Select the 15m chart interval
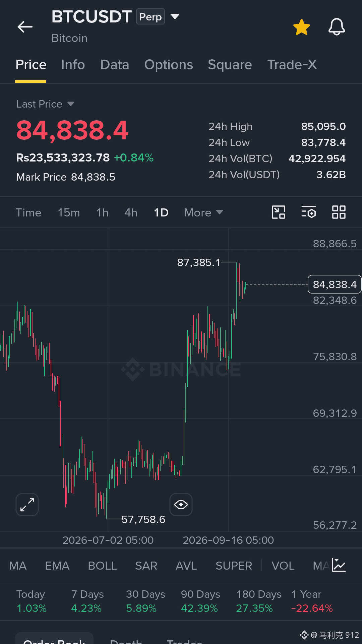 69,212
